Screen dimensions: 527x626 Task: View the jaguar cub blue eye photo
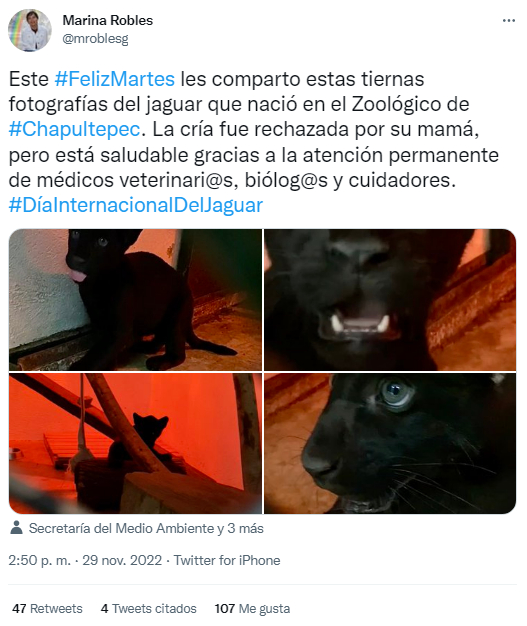(390, 444)
